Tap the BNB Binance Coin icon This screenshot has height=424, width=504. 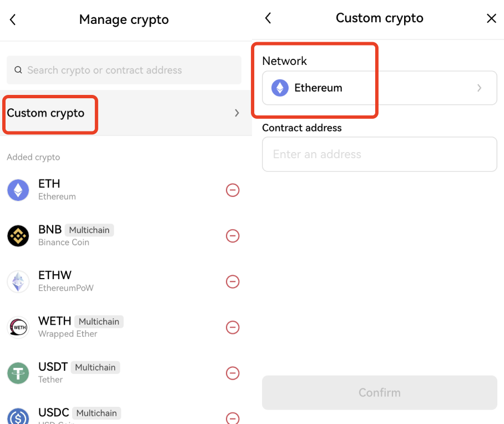[x=18, y=236]
